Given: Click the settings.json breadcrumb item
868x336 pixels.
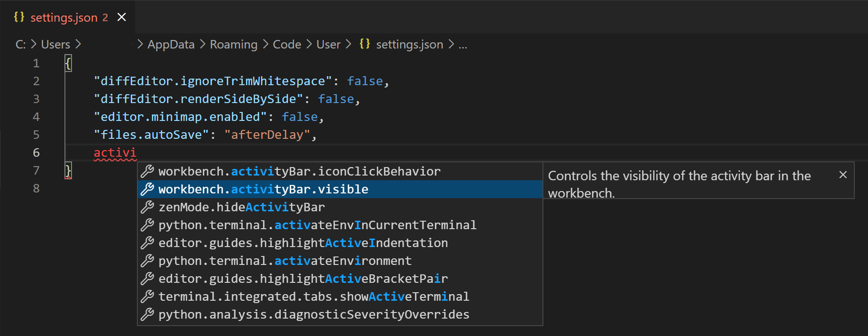Looking at the screenshot, I should click(409, 44).
